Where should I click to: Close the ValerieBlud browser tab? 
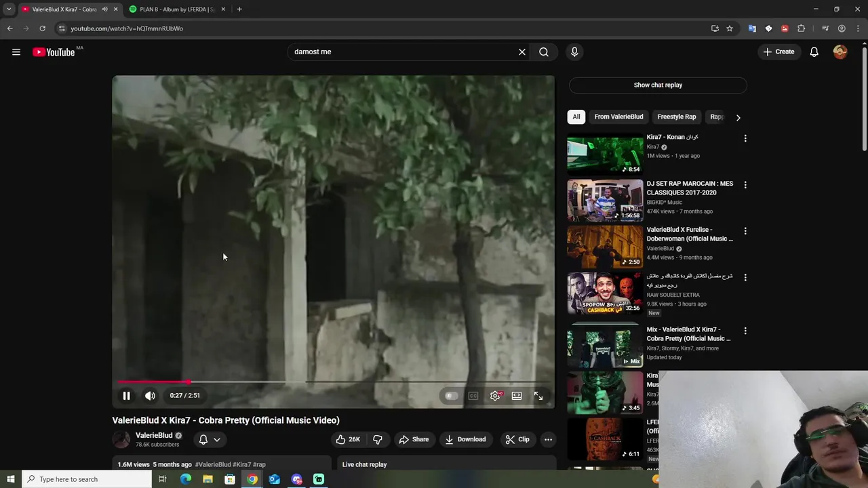coord(116,9)
